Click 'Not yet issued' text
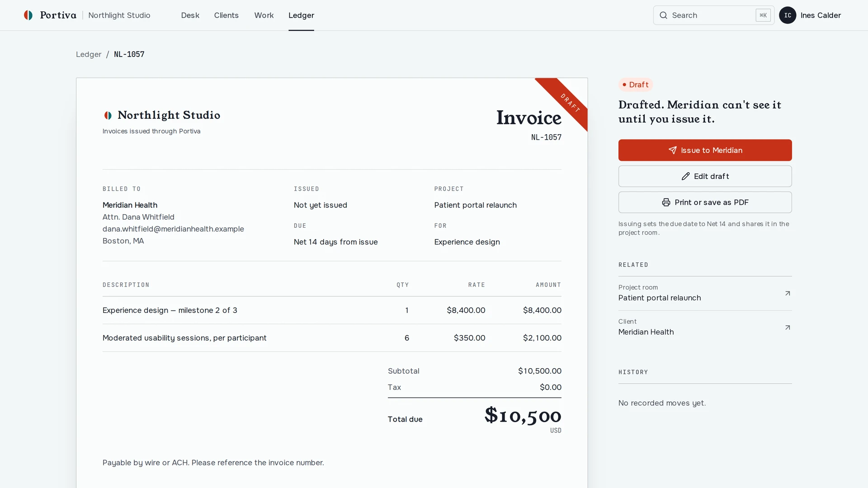Screen dimensions: 868x488 click(x=320, y=205)
